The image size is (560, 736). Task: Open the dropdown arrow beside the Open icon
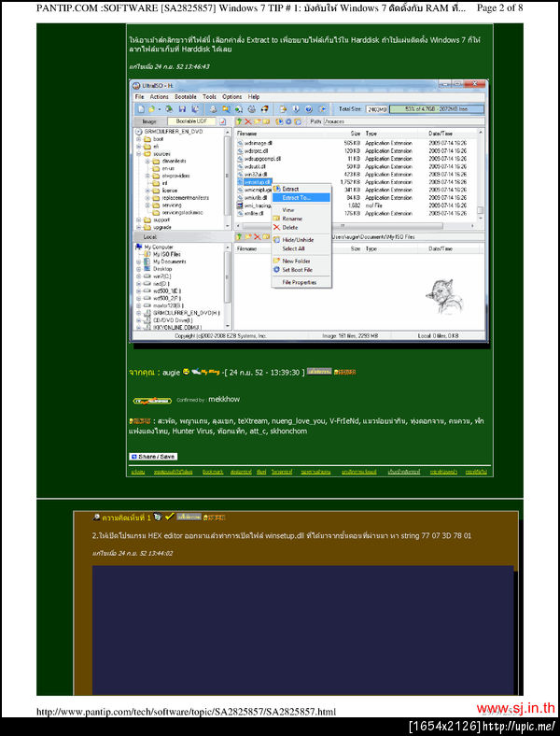coord(160,109)
